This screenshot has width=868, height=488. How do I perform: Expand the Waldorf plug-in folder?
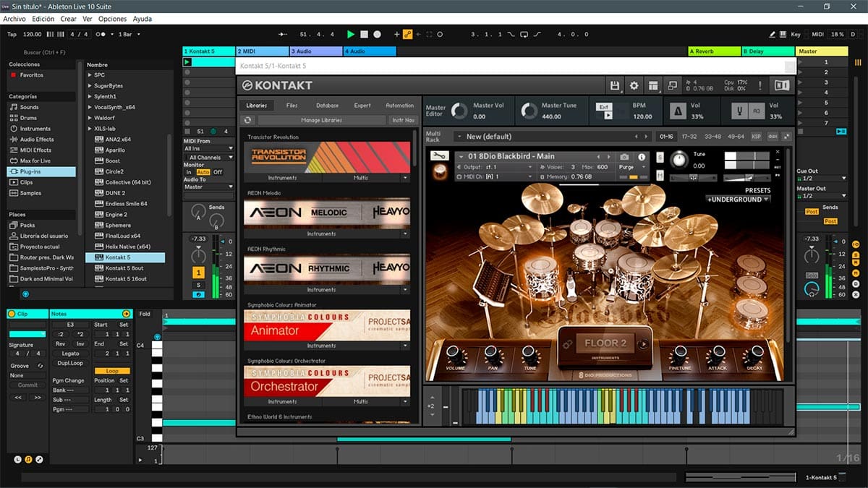[x=90, y=117]
